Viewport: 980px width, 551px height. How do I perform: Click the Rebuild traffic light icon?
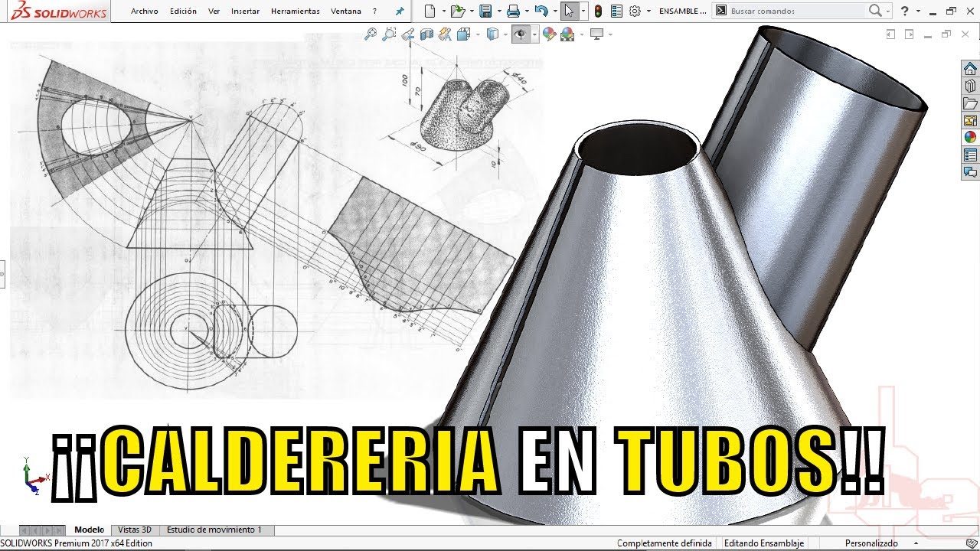(598, 11)
